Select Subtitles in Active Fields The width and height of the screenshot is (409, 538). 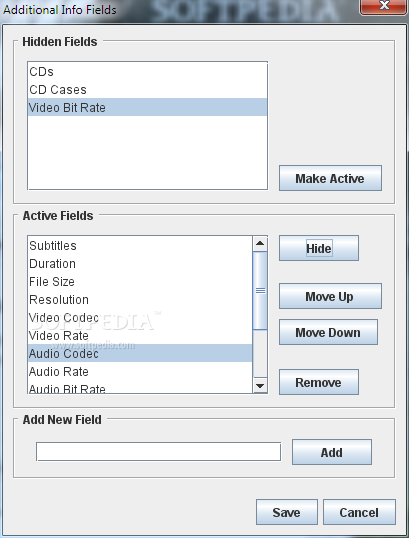click(140, 245)
